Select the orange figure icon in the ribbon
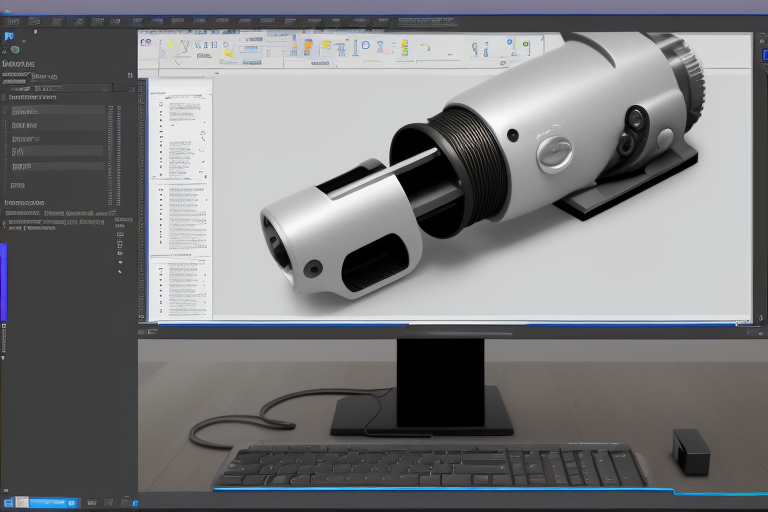 click(308, 45)
